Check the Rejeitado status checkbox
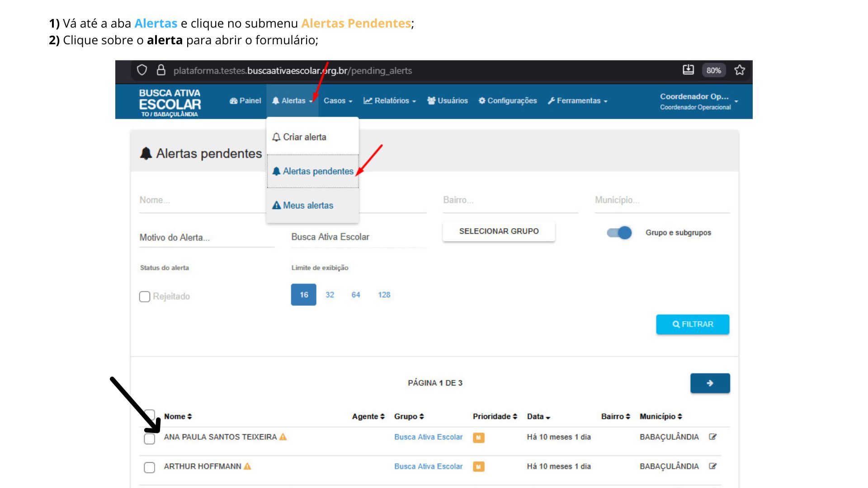 click(145, 297)
